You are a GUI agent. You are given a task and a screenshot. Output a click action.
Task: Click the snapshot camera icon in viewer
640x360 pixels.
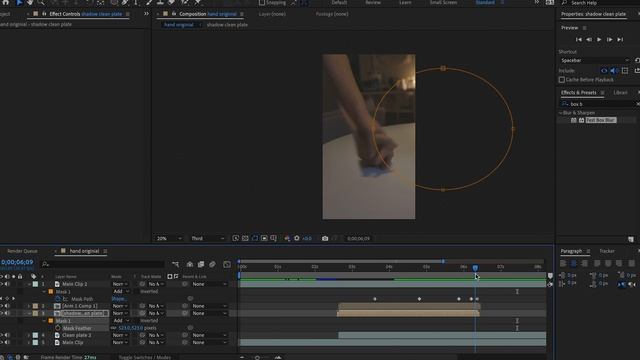[x=325, y=238]
